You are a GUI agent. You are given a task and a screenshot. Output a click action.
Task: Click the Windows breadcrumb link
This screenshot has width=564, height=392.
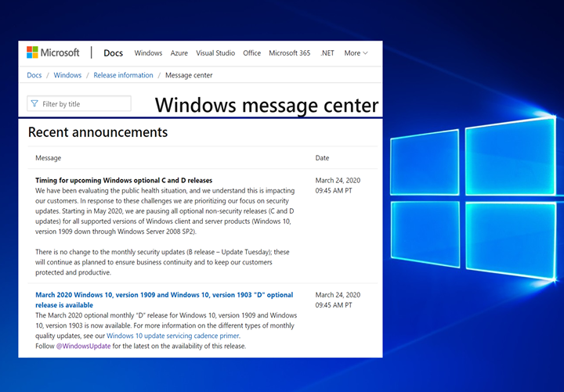click(67, 75)
